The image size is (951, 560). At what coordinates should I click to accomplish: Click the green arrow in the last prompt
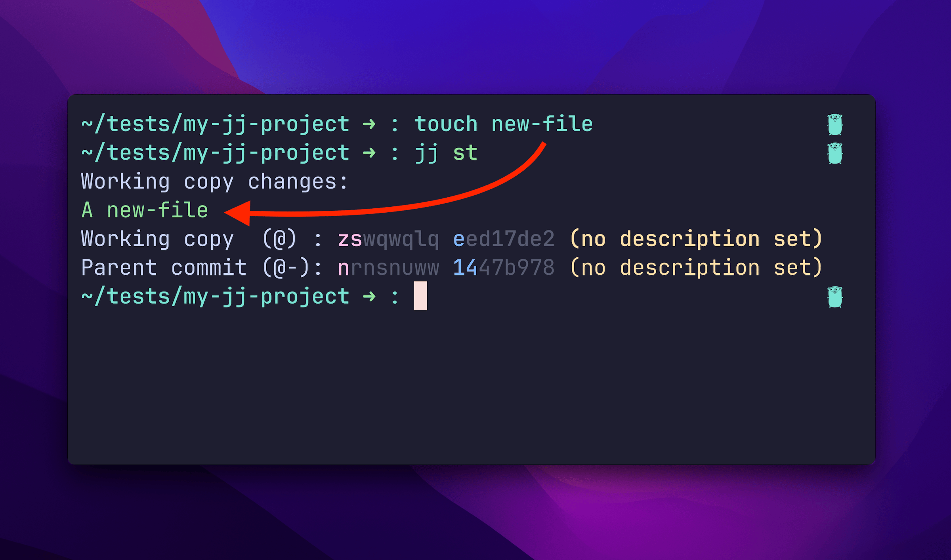tap(369, 297)
